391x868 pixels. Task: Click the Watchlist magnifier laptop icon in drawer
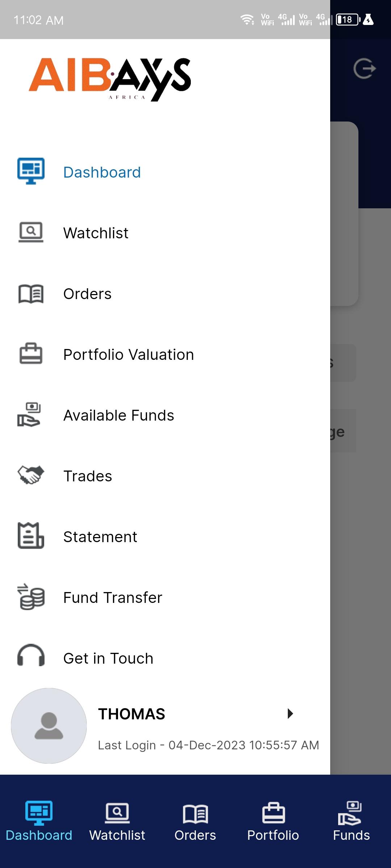31,232
